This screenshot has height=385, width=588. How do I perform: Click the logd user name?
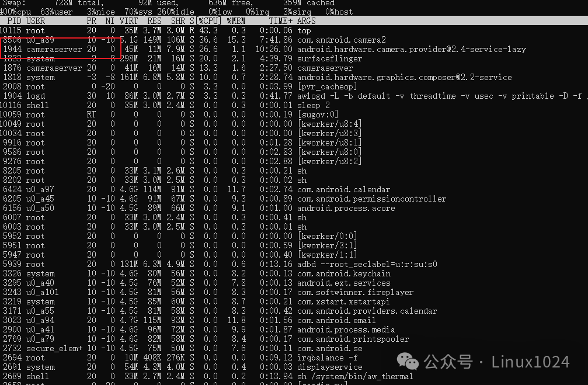pos(36,96)
